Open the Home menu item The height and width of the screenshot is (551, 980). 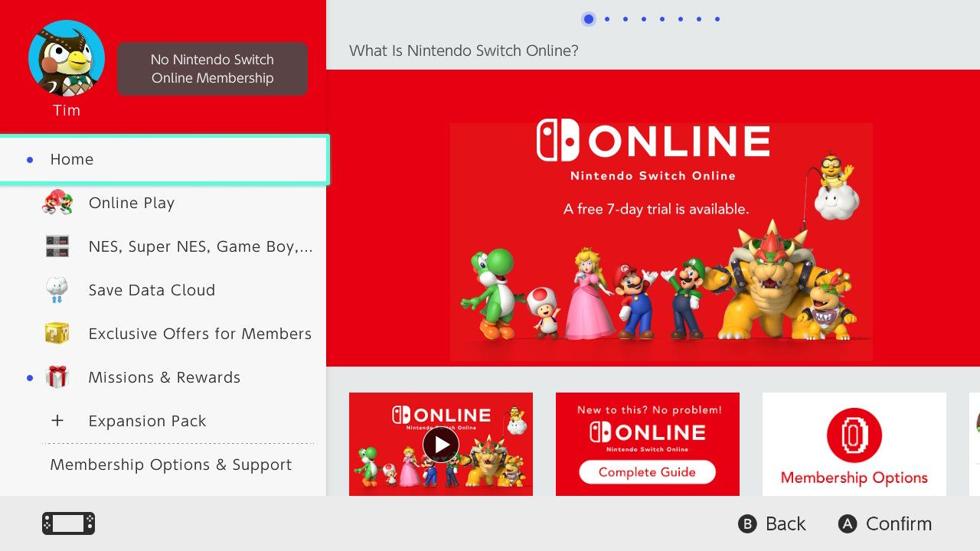(165, 159)
